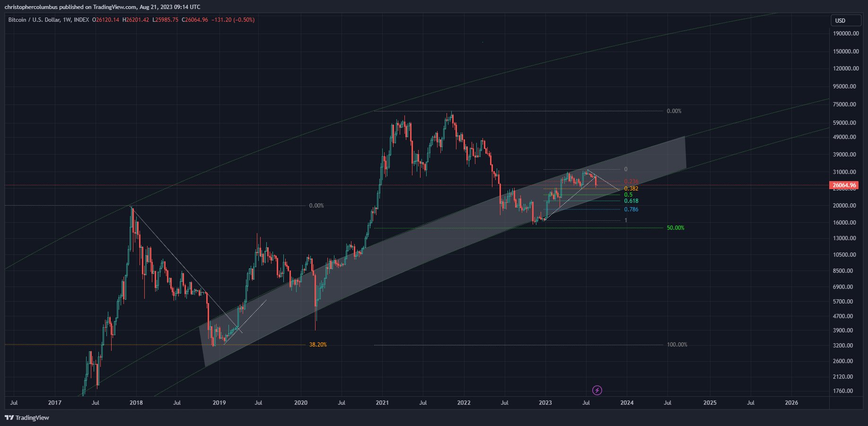Click the 0.00% label near the 20000 level

coord(316,206)
